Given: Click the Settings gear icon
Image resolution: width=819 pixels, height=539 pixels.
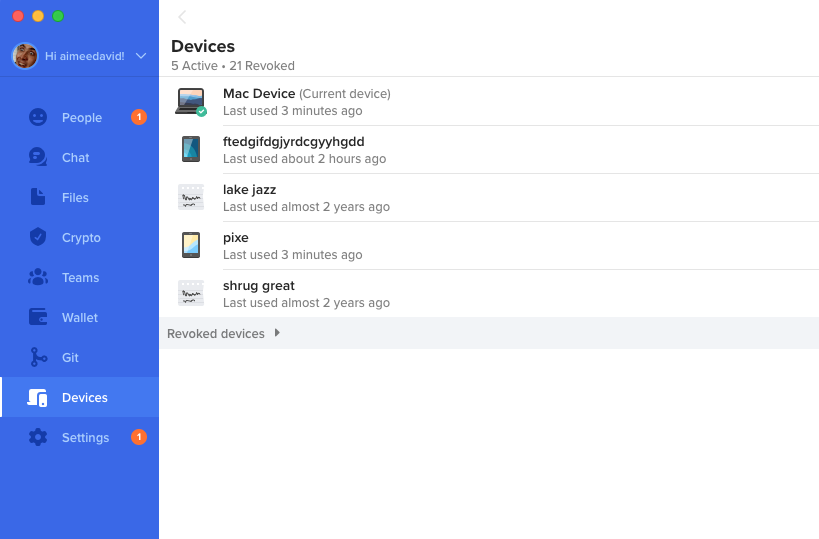Looking at the screenshot, I should point(38,437).
